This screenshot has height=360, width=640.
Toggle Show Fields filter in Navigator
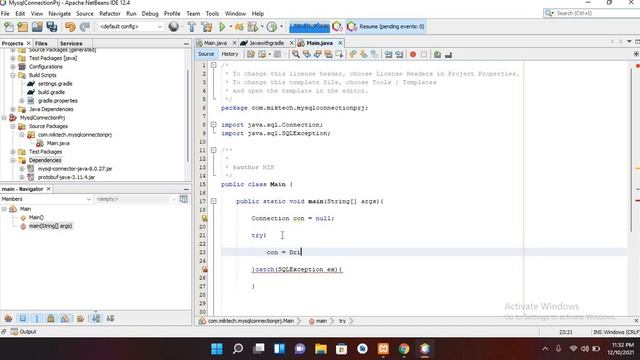(x=22, y=318)
